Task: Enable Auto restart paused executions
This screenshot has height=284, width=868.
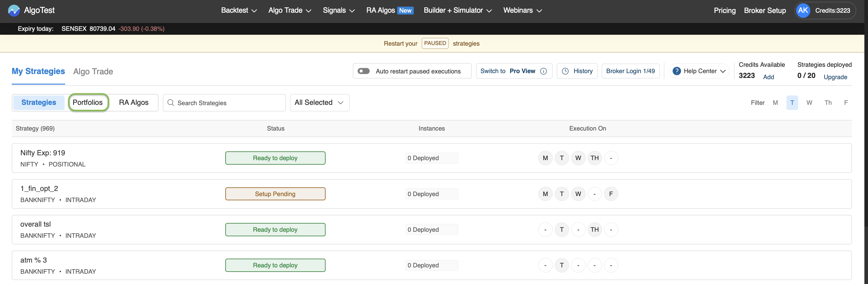Action: pos(364,71)
